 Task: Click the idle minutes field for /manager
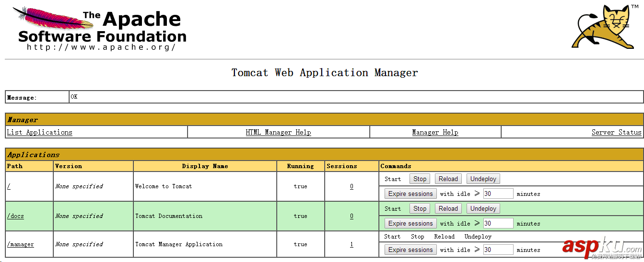pyautogui.click(x=498, y=250)
